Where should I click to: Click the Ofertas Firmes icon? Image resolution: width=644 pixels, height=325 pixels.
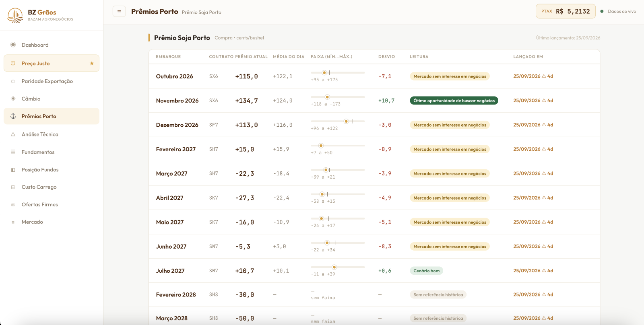(13, 205)
